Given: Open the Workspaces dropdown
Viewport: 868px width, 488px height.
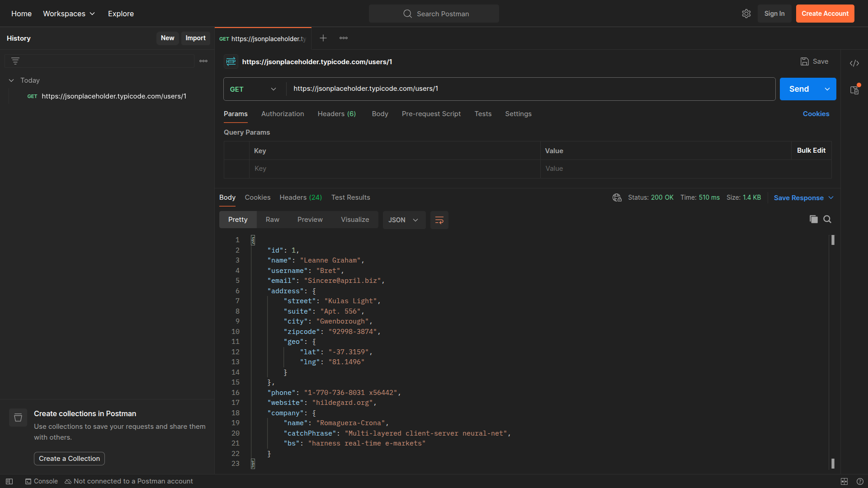Looking at the screenshot, I should tap(69, 14).
